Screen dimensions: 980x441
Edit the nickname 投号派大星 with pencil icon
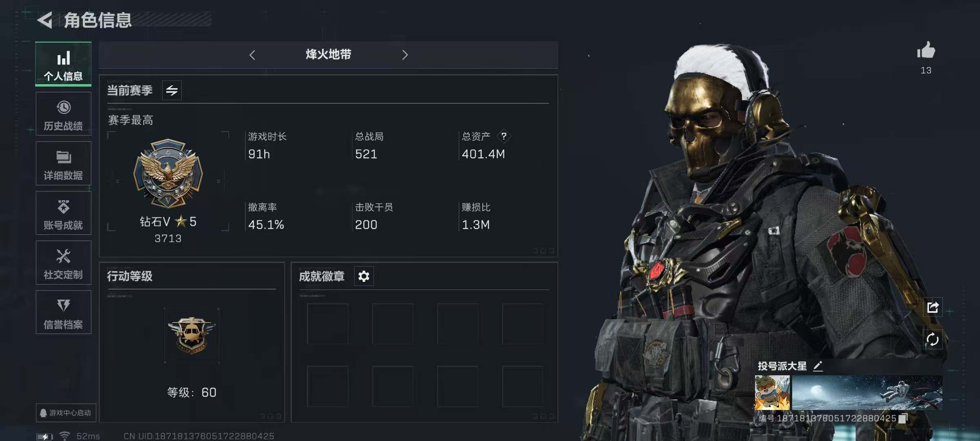click(x=817, y=366)
